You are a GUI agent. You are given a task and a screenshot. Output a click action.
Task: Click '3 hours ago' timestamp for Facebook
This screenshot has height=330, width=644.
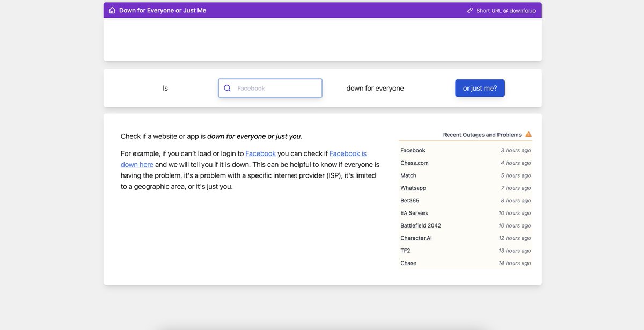point(516,150)
